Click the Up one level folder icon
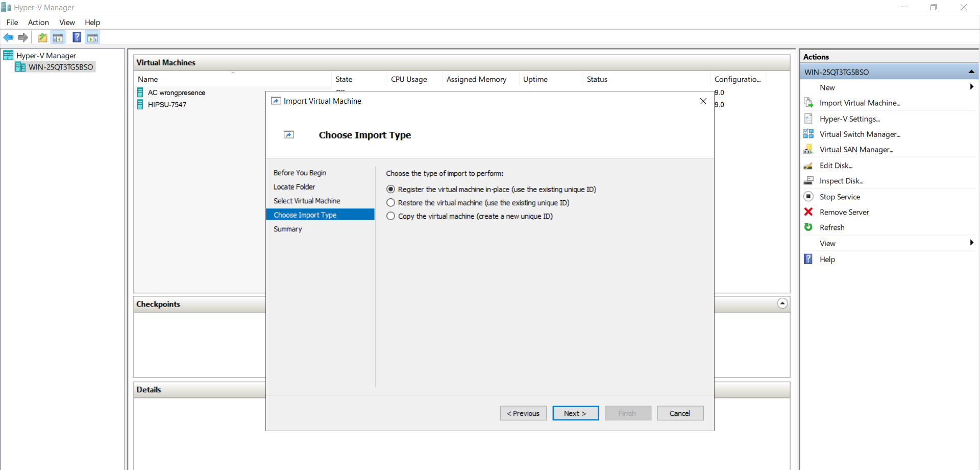The height and width of the screenshot is (470, 980). click(x=43, y=37)
